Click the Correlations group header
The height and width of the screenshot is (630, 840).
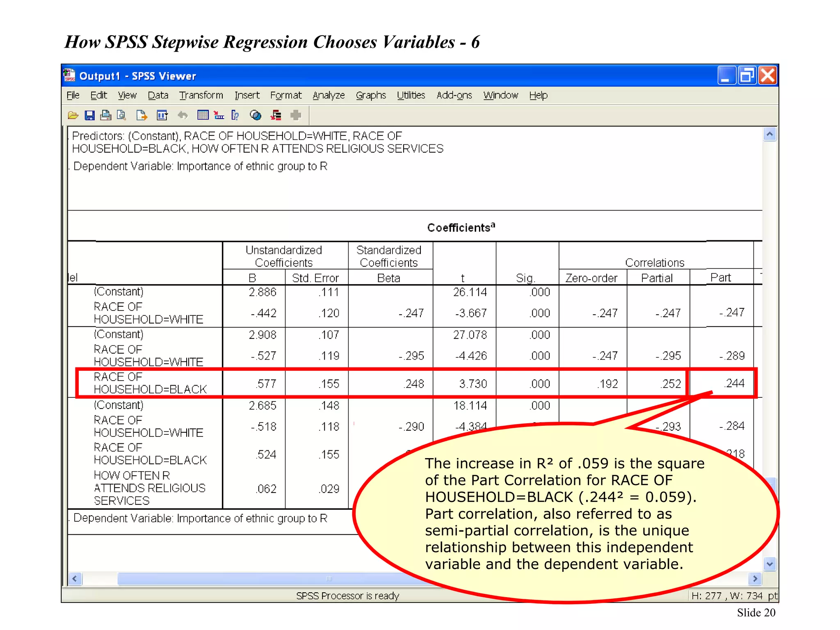click(655, 262)
